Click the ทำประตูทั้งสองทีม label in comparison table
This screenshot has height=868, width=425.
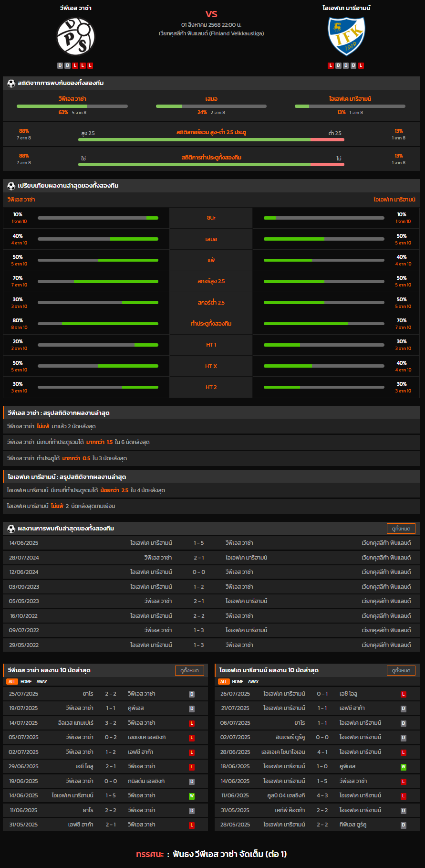click(211, 324)
